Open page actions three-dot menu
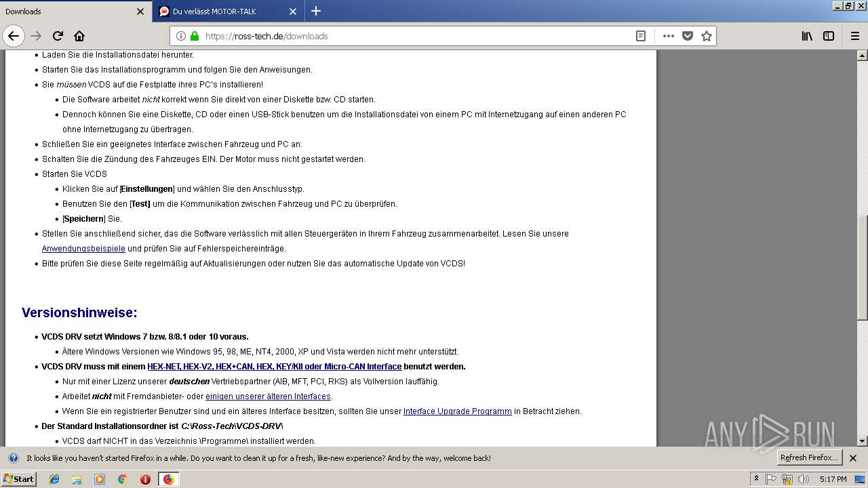The width and height of the screenshot is (868, 488). [x=669, y=36]
